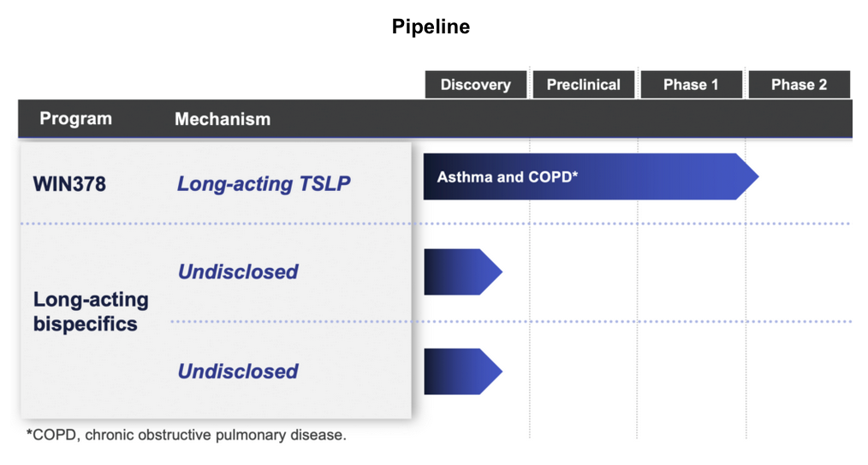Select the Preclinical stage header

[x=583, y=85]
